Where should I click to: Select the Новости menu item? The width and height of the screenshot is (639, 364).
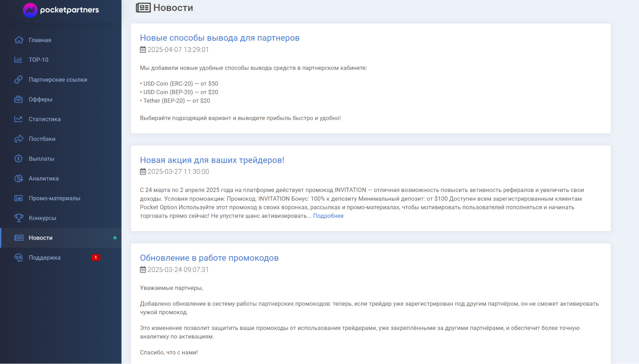pyautogui.click(x=61, y=238)
